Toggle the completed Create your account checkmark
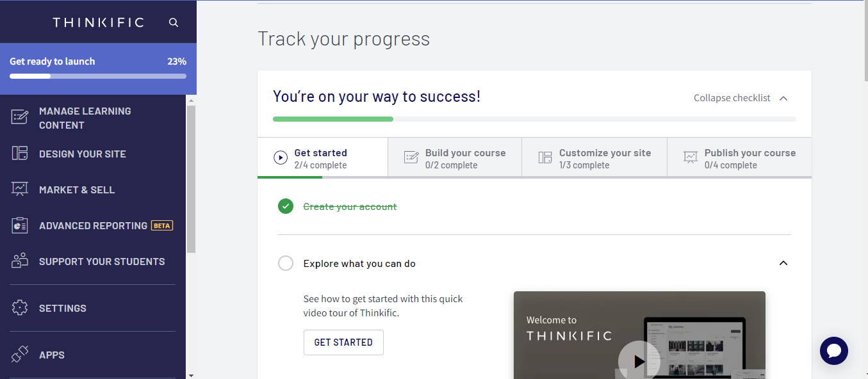This screenshot has height=379, width=868. tap(286, 206)
